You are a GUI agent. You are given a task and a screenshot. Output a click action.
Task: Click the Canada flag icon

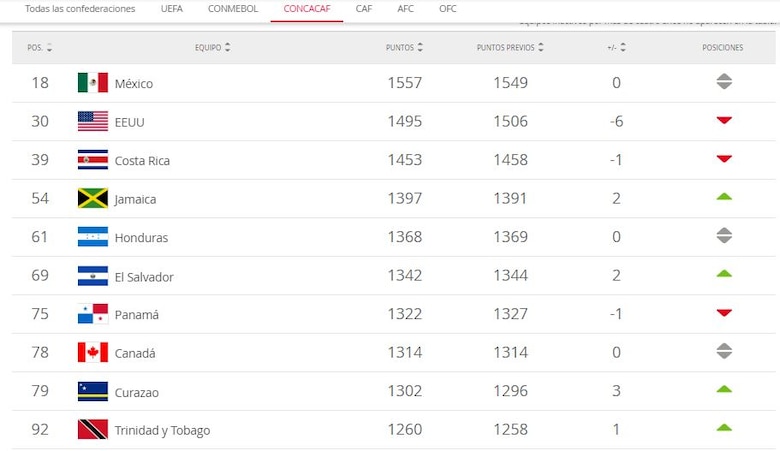click(92, 352)
